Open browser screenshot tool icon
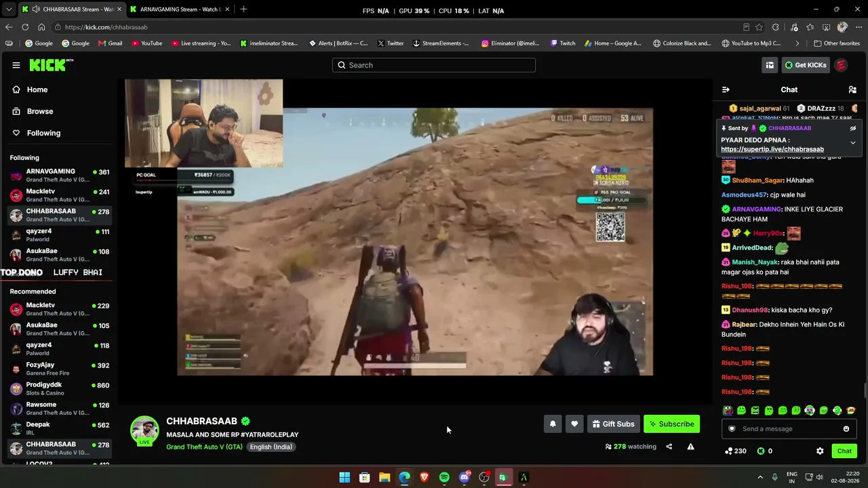The image size is (868, 488). tap(826, 27)
